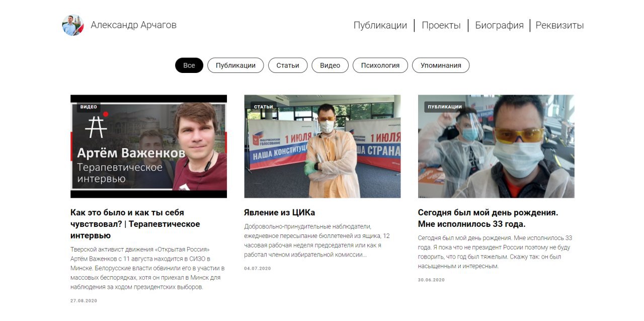This screenshot has height=321, width=644.
Task: Click the СТАТЬИ badge on second card
Action: tap(264, 107)
